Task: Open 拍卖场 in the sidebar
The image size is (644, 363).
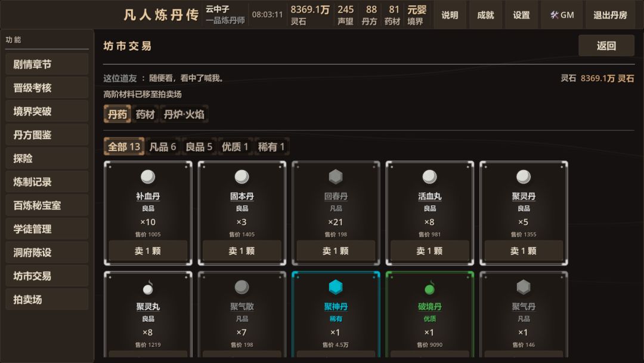Action: [x=47, y=300]
